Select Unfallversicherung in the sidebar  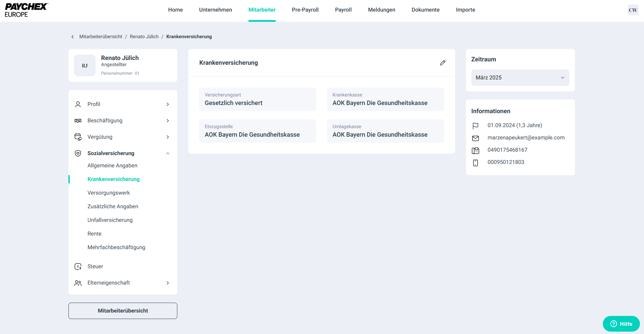110,220
